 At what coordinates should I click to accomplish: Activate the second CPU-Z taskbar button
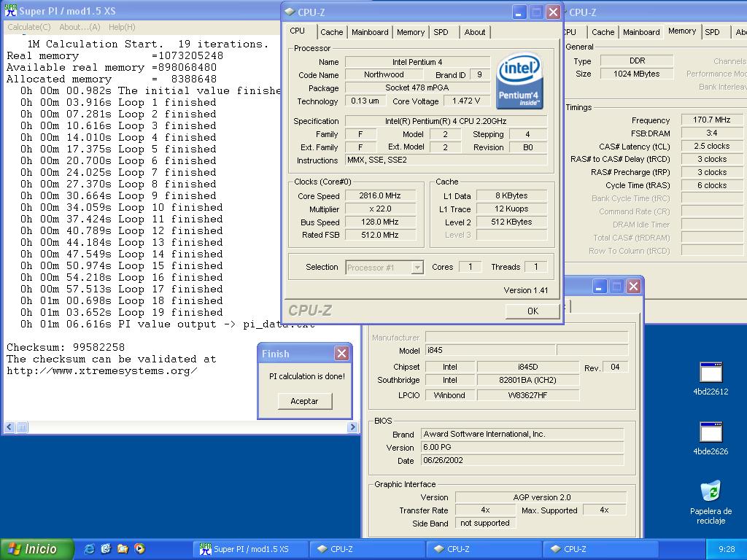[x=484, y=549]
